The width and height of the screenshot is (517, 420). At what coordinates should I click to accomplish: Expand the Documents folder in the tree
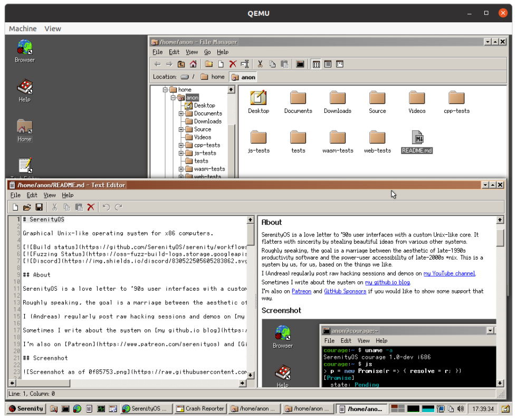point(181,113)
